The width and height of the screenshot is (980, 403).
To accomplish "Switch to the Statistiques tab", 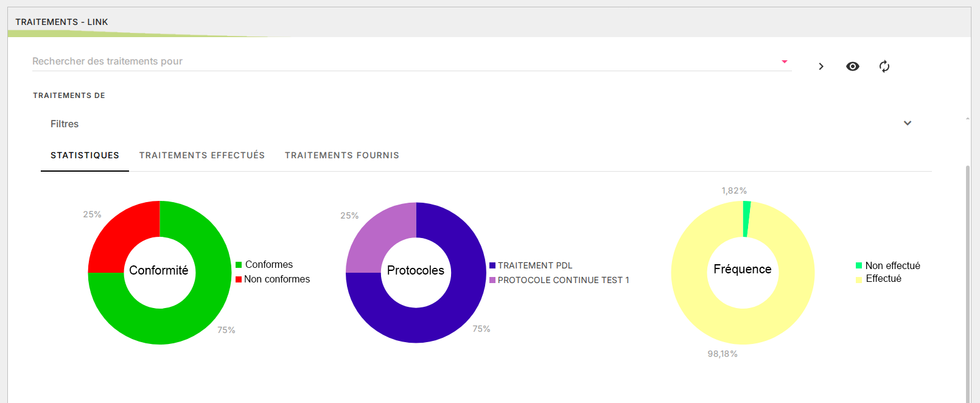I will click(x=85, y=155).
